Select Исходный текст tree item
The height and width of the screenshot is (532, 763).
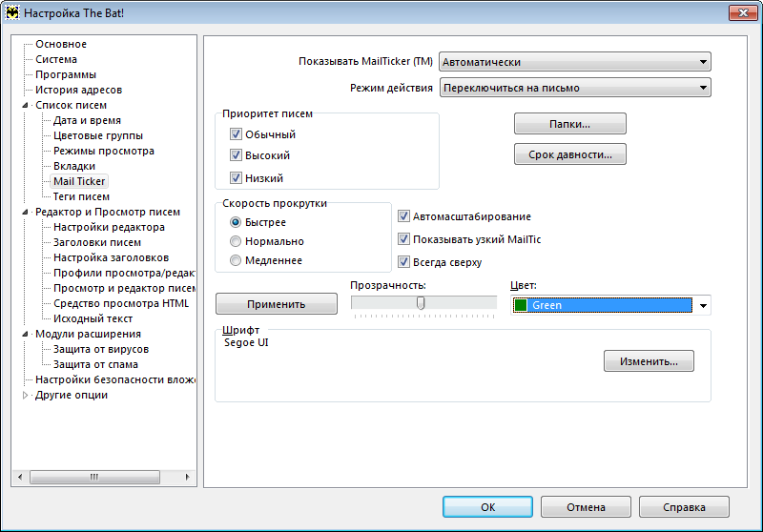click(x=93, y=319)
